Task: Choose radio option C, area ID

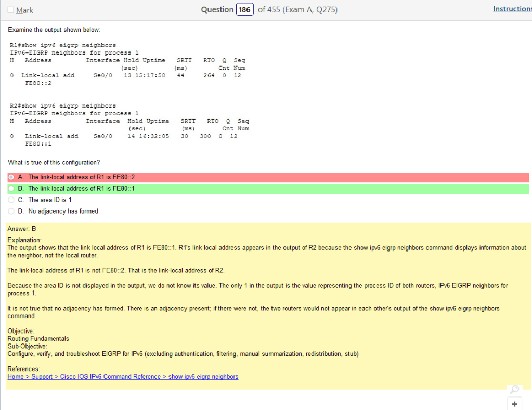Action: pyautogui.click(x=11, y=200)
